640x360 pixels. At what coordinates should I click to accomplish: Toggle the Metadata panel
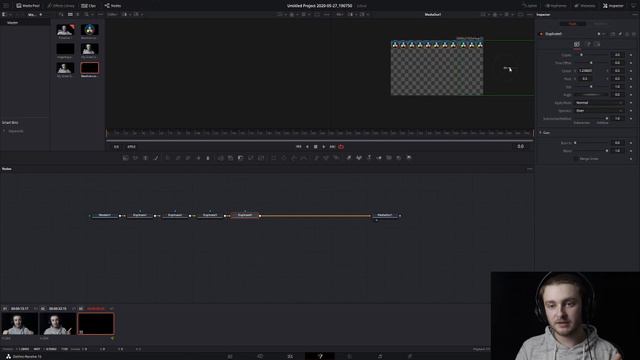point(584,6)
